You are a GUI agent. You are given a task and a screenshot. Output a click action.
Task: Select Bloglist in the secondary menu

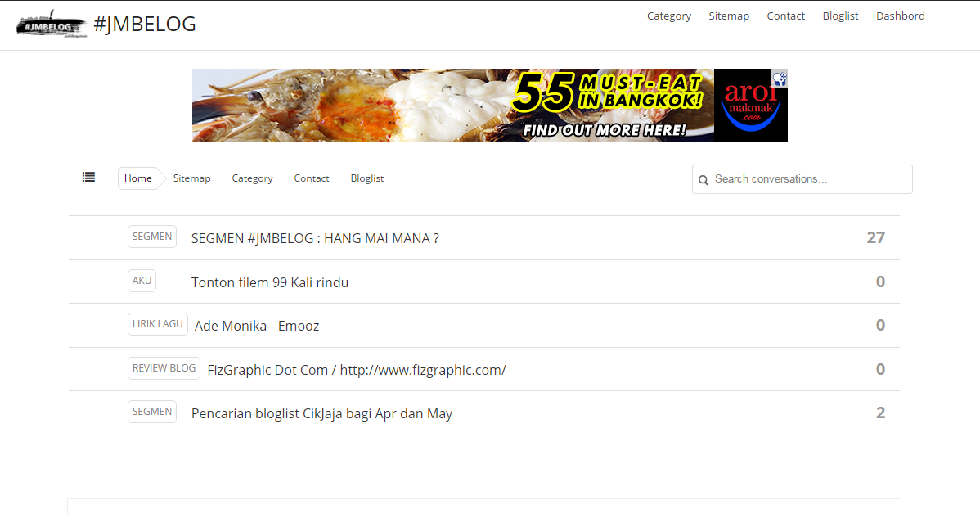(366, 178)
